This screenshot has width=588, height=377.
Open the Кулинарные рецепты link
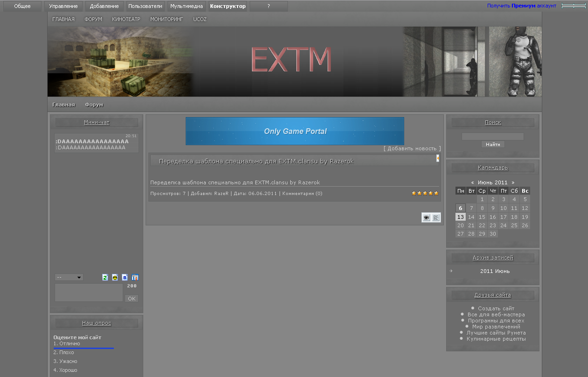(496, 339)
